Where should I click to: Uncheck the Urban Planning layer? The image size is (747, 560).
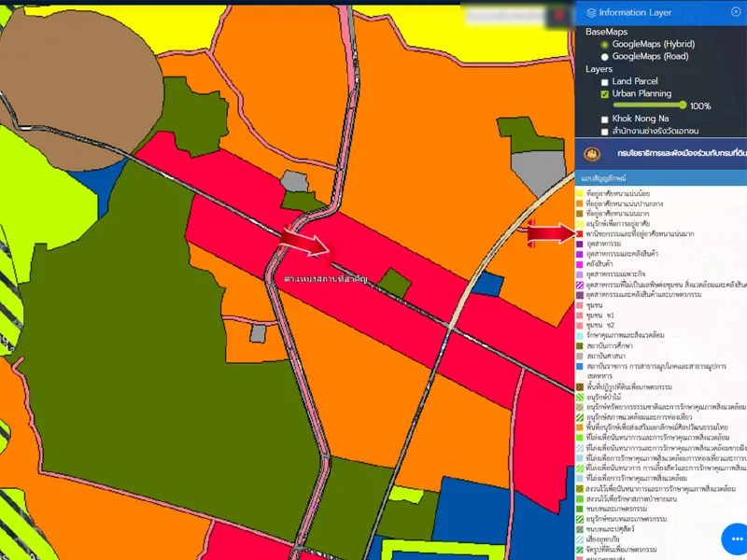pyautogui.click(x=605, y=94)
